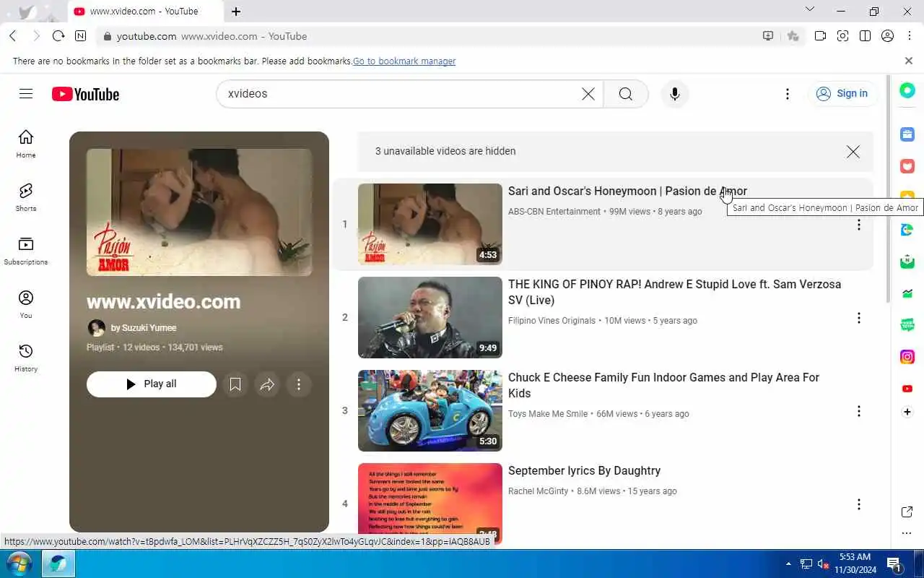The width and height of the screenshot is (924, 578).
Task: Open the green circle sidebar icon
Action: (907, 90)
